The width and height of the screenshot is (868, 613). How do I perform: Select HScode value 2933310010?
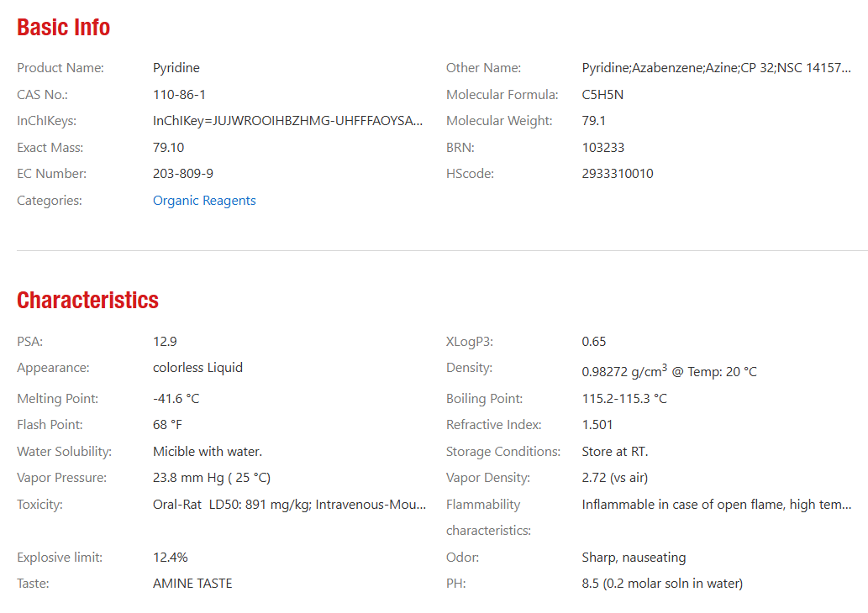coord(618,174)
